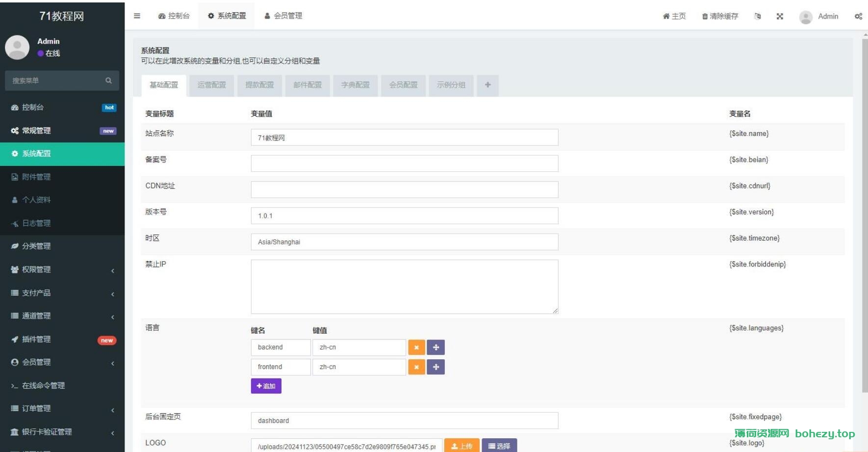Click the 后台固定页 dashboard input

click(405, 421)
